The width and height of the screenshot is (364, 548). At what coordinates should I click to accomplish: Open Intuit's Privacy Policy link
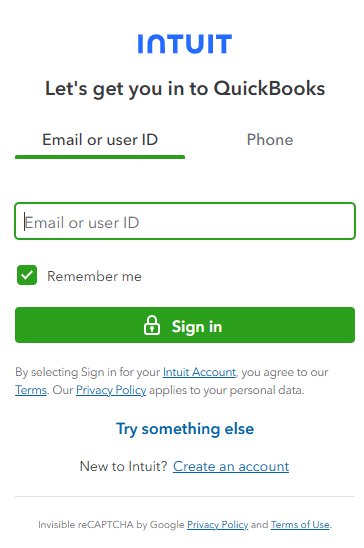click(111, 390)
